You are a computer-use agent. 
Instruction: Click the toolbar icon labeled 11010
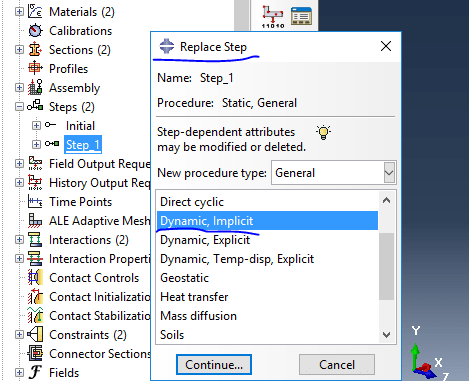273,17
